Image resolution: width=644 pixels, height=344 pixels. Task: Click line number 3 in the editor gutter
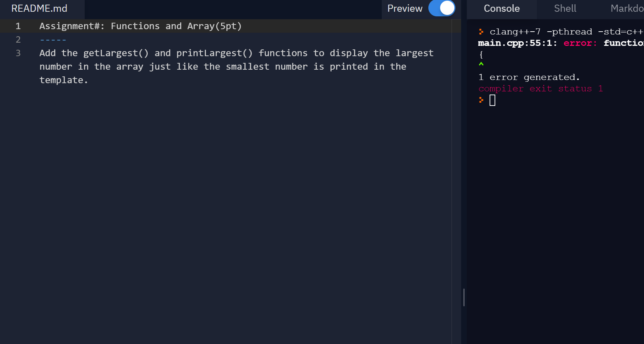pyautogui.click(x=18, y=53)
